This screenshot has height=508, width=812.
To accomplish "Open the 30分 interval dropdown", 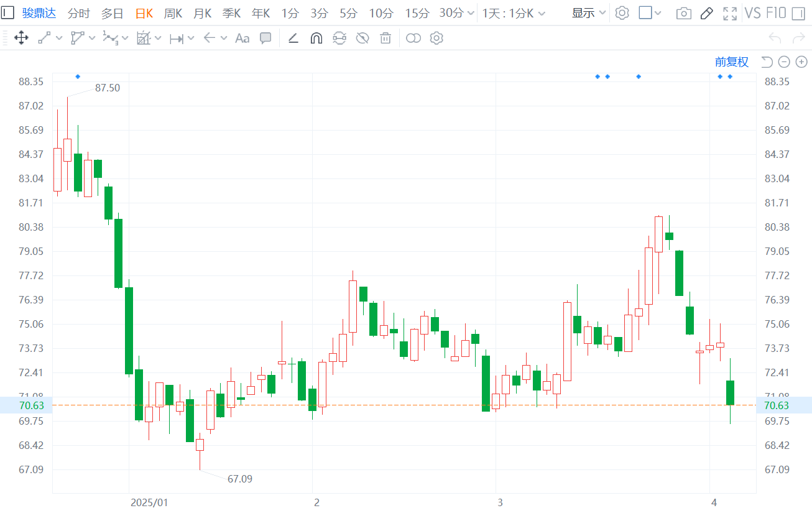I will (x=458, y=13).
